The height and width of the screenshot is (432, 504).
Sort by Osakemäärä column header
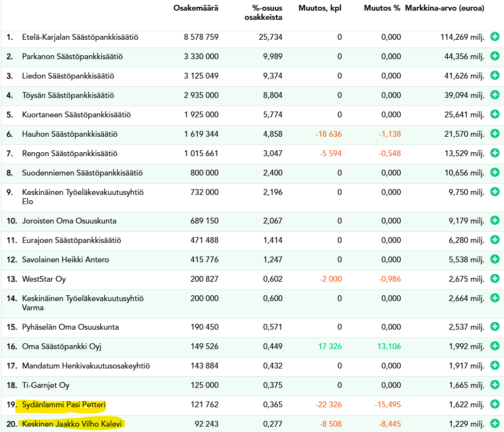pyautogui.click(x=196, y=9)
